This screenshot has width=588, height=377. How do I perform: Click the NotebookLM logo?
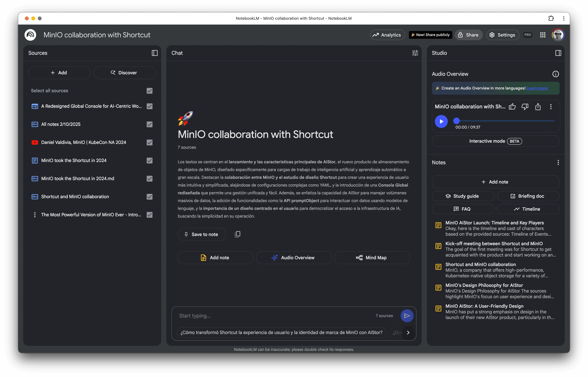coord(30,35)
